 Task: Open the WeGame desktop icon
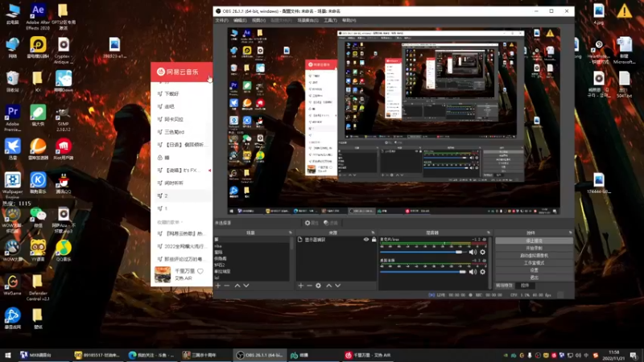[x=13, y=285]
